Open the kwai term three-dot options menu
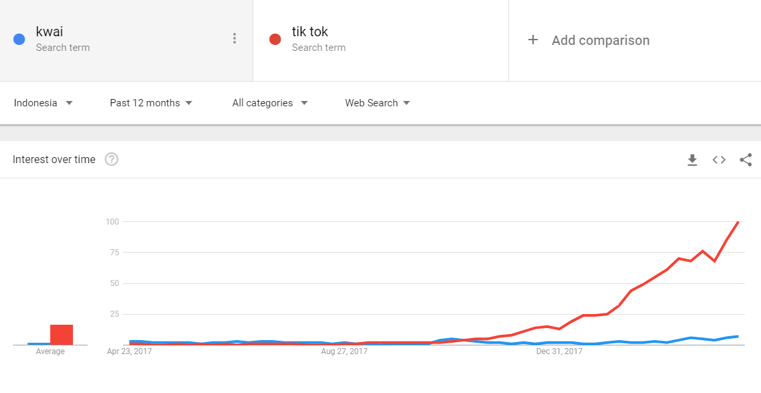 234,38
